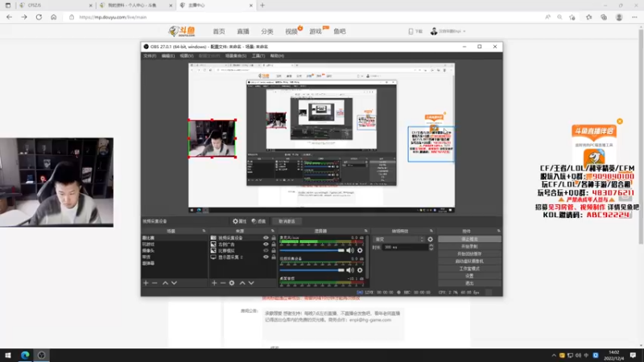The height and width of the screenshot is (362, 644).
Task: Go to 首页 in Douyu navigation
Action: click(x=218, y=31)
